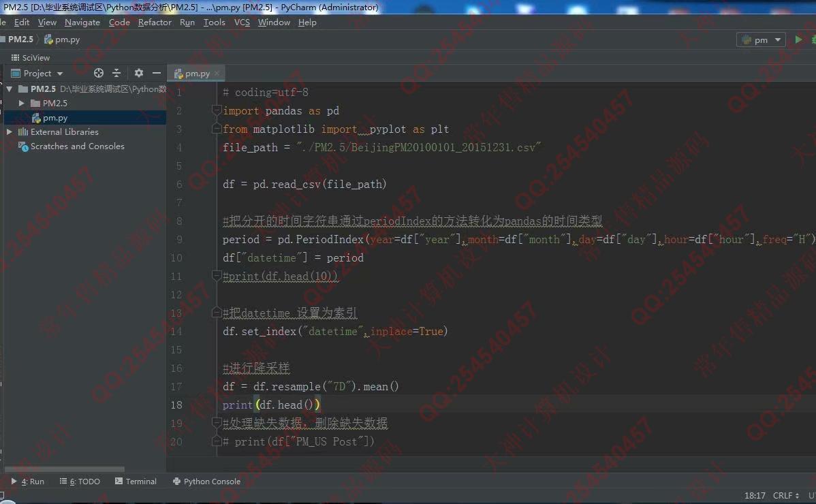Click 'from matplotlib import pyplot' line
Viewport: 816px width, 504px height.
click(336, 129)
